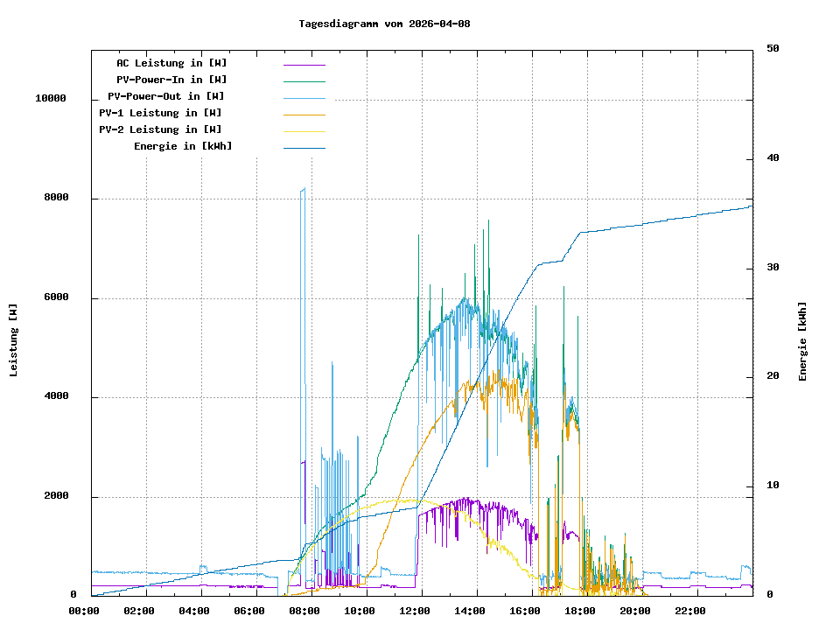Select the Energie [kWh] right axis title
The height and width of the screenshot is (630, 840).
(x=802, y=341)
